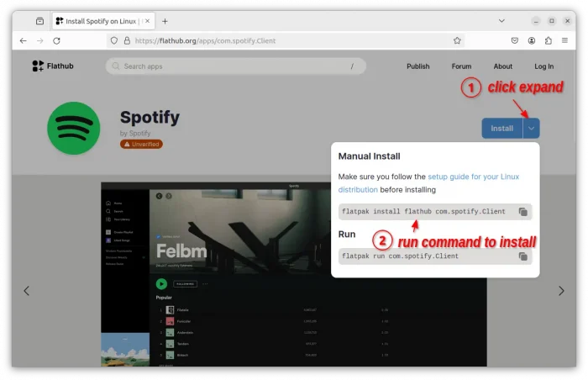Go back to previous page
The image size is (588, 380).
pos(23,40)
